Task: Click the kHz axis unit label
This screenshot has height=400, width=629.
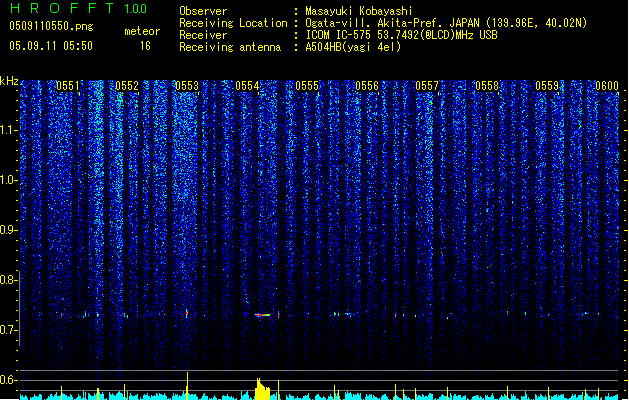Action: coord(9,81)
